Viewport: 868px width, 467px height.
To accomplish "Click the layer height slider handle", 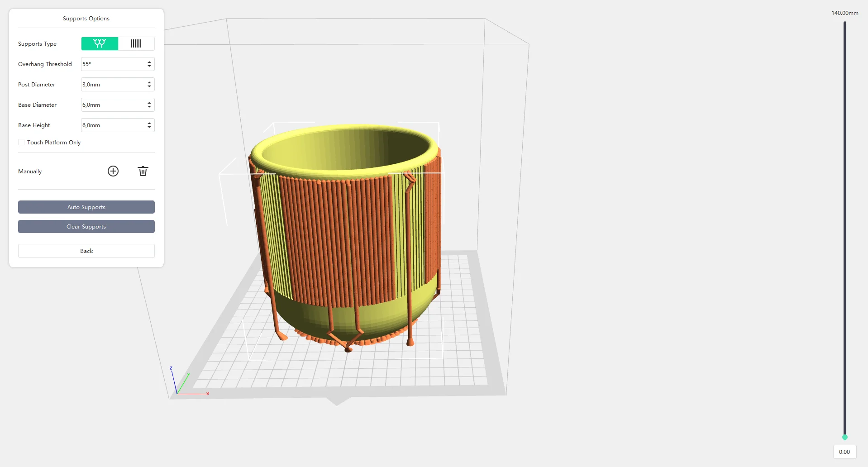I will (x=844, y=437).
